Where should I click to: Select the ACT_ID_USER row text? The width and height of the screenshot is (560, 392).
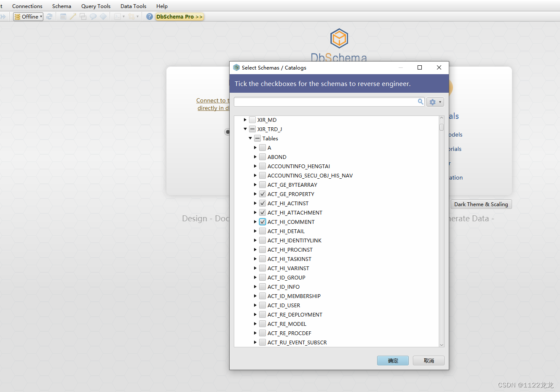tap(284, 305)
